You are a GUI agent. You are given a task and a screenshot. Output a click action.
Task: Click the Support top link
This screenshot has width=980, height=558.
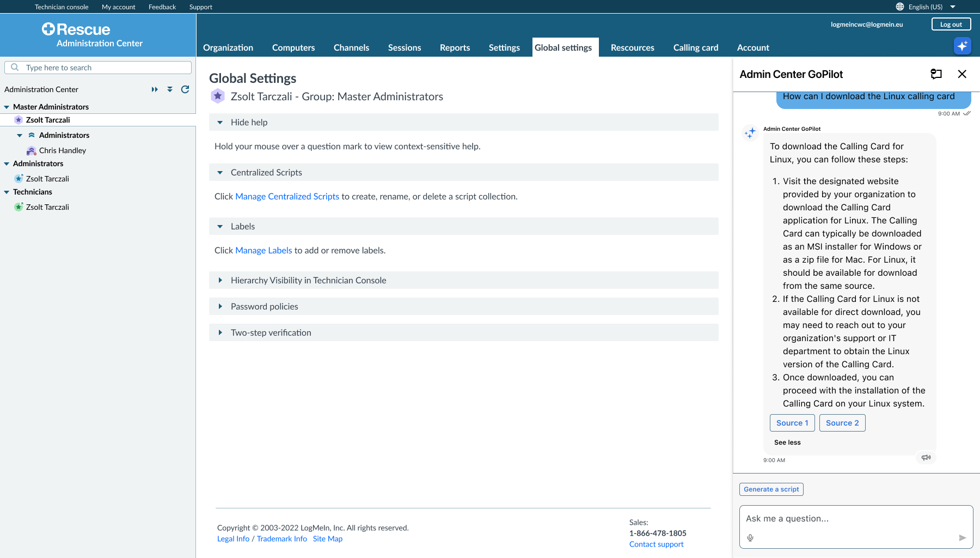201,7
